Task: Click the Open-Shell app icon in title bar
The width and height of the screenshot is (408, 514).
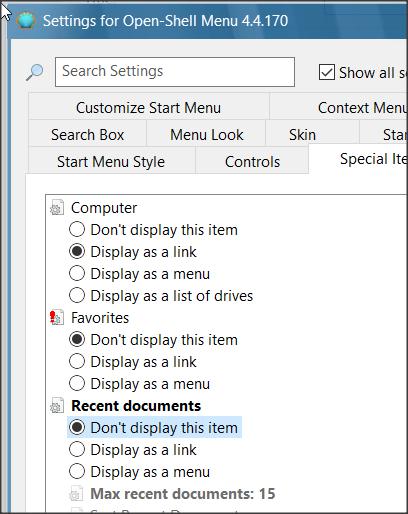Action: click(x=26, y=20)
